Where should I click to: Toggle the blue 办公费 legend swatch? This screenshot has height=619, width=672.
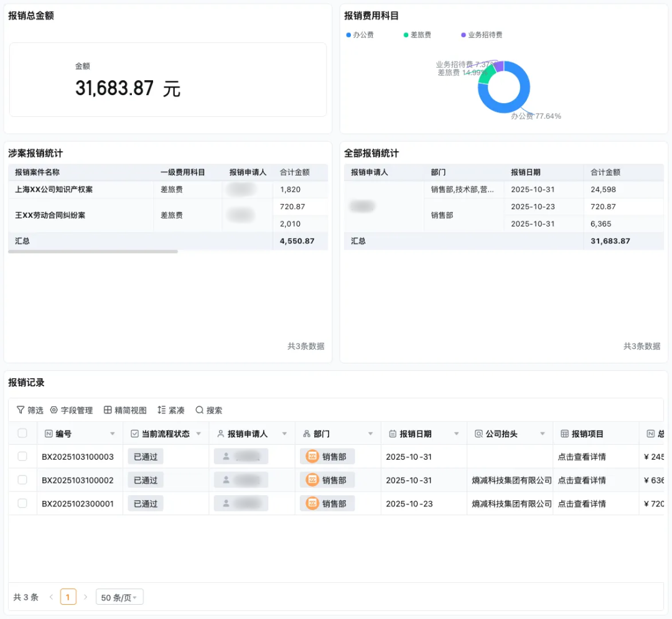[x=348, y=35]
